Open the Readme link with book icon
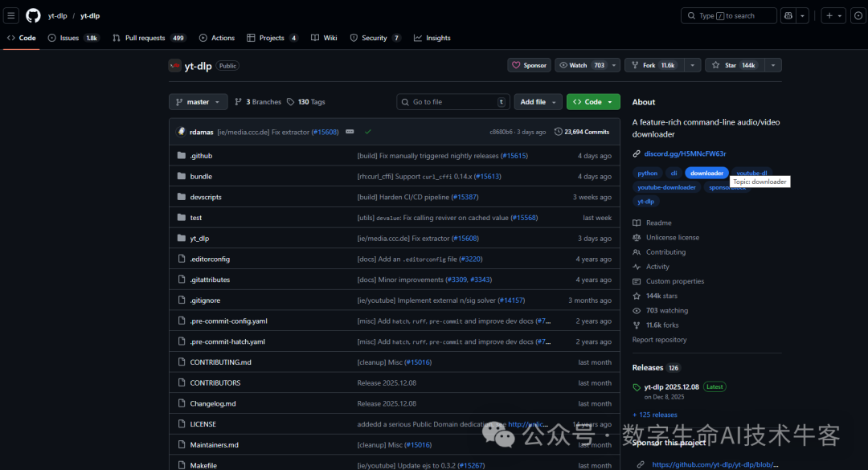This screenshot has width=868, height=470. (652, 223)
